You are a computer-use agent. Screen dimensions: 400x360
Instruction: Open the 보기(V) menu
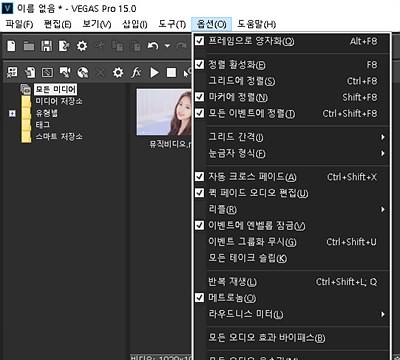(97, 24)
